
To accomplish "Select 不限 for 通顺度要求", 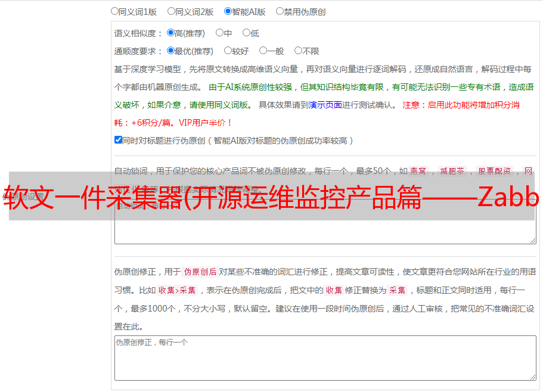I will point(298,51).
